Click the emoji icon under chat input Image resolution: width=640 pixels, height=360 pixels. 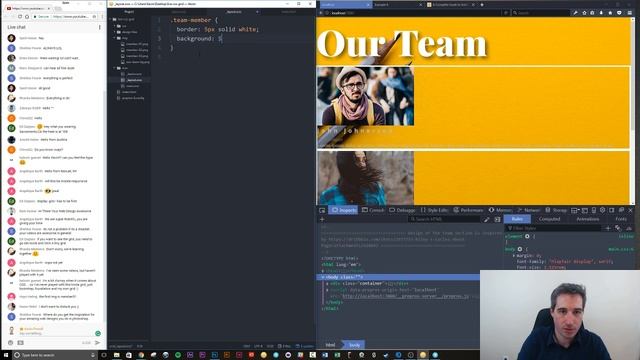pos(11,343)
